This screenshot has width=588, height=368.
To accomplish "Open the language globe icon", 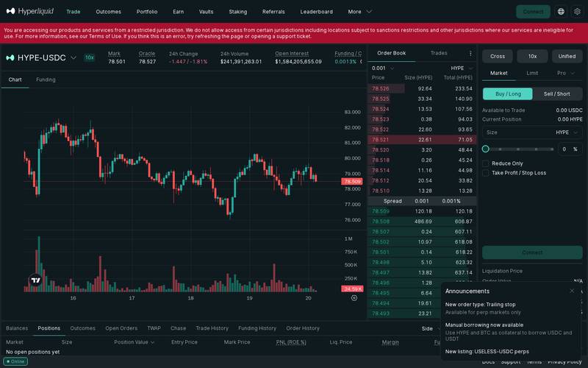I will pyautogui.click(x=561, y=12).
